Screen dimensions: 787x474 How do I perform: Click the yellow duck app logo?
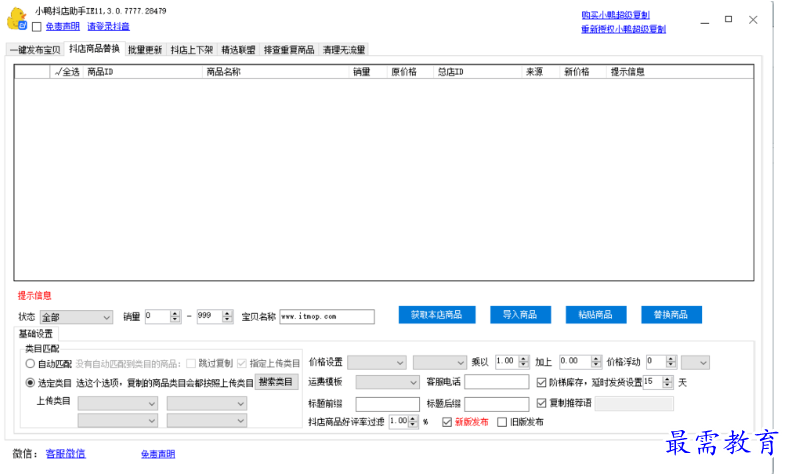(17, 19)
